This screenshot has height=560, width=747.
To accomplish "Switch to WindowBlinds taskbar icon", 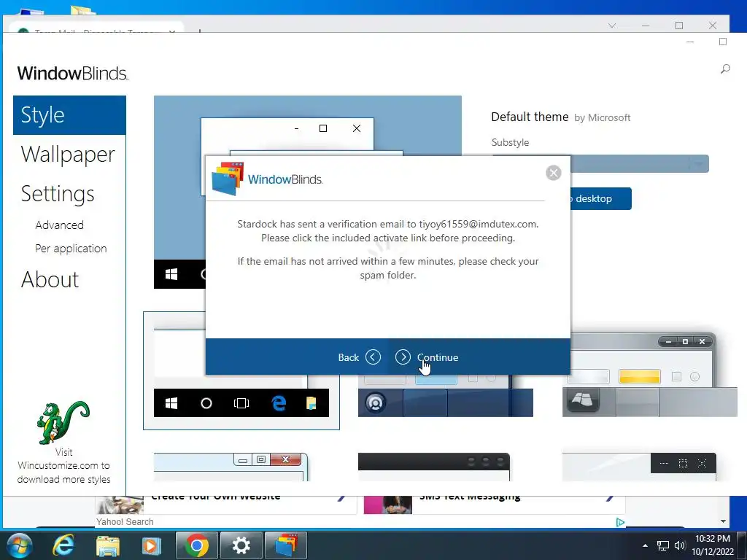I will point(286,545).
